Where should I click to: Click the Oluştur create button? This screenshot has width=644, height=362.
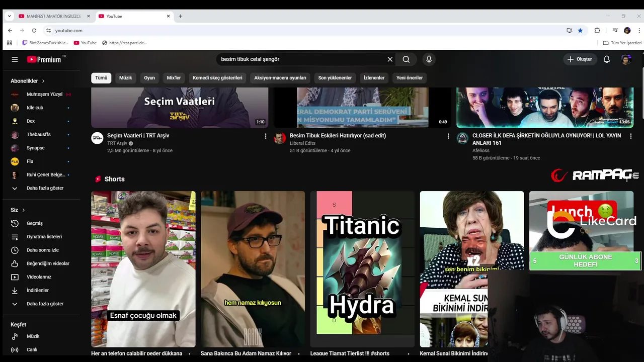coord(580,59)
